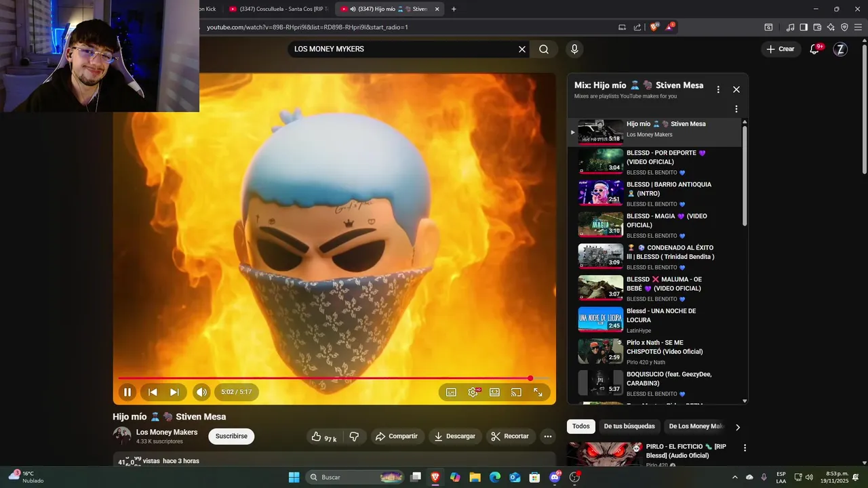Image resolution: width=868 pixels, height=488 pixels.
Task: Close the Hijo mío browser tab
Action: (437, 9)
